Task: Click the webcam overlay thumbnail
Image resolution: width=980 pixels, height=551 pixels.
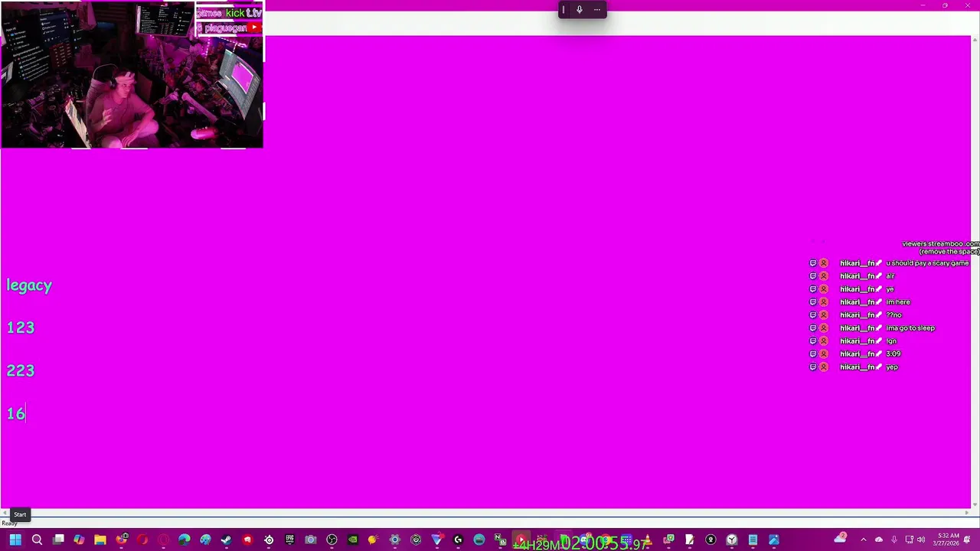Action: pyautogui.click(x=132, y=74)
